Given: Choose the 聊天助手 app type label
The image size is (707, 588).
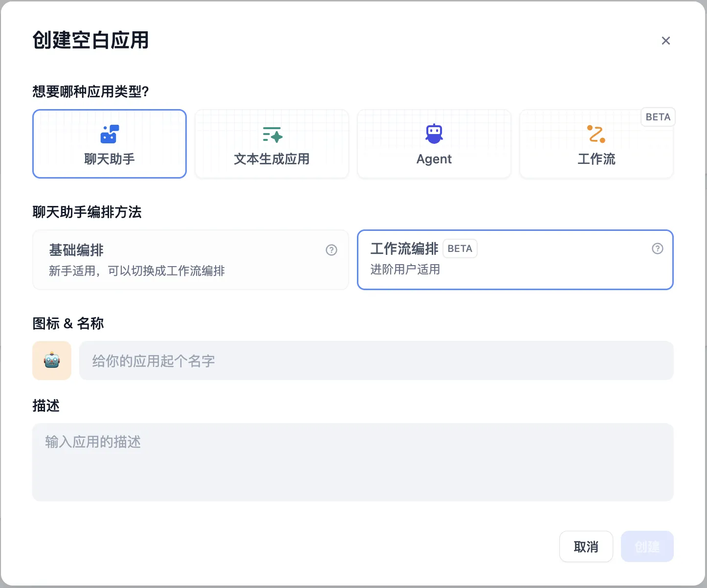Looking at the screenshot, I should coord(110,159).
